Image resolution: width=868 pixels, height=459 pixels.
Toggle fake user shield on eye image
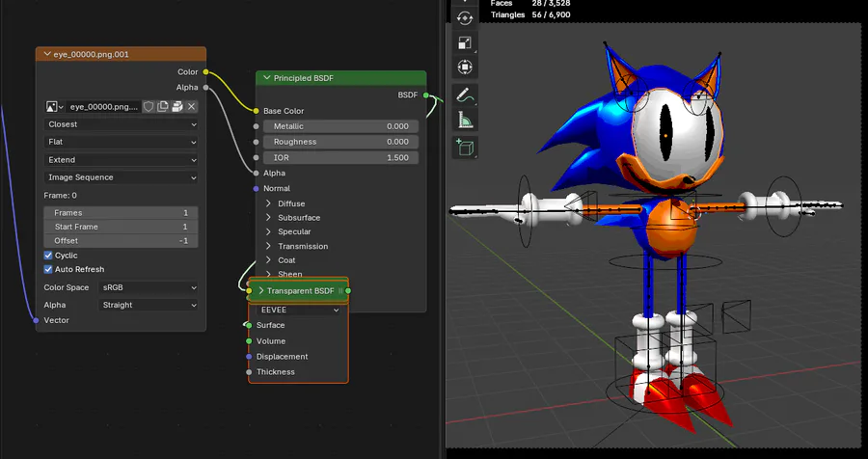click(x=149, y=106)
